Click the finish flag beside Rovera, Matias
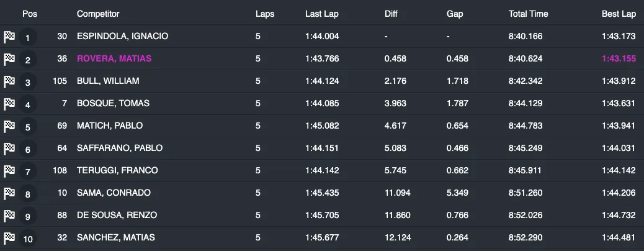 coord(9,59)
